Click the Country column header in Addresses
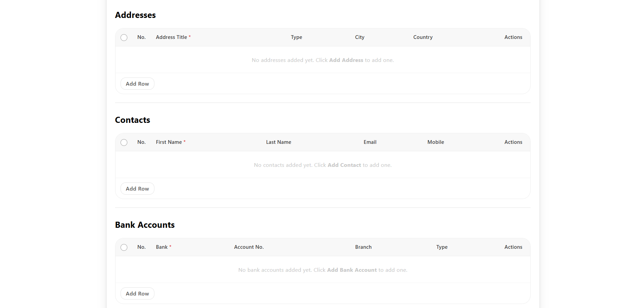 (x=423, y=37)
